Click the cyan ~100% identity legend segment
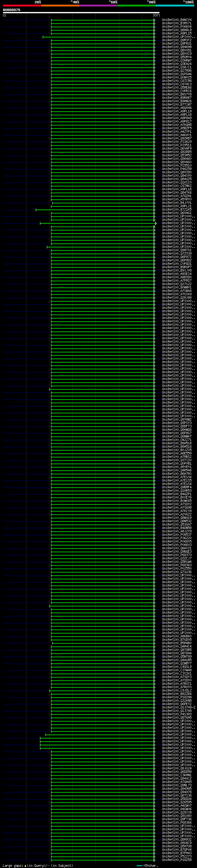 coord(175,6)
